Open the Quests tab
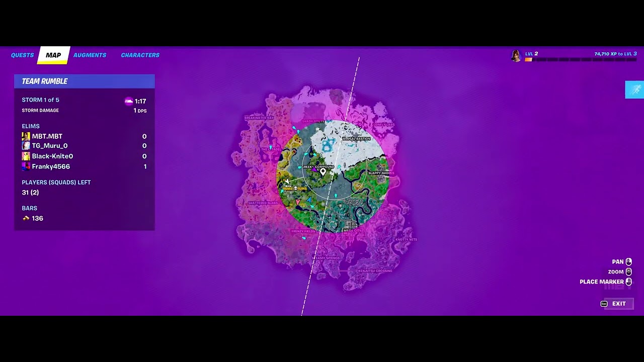Screen dimensions: 644x362 click(22, 55)
